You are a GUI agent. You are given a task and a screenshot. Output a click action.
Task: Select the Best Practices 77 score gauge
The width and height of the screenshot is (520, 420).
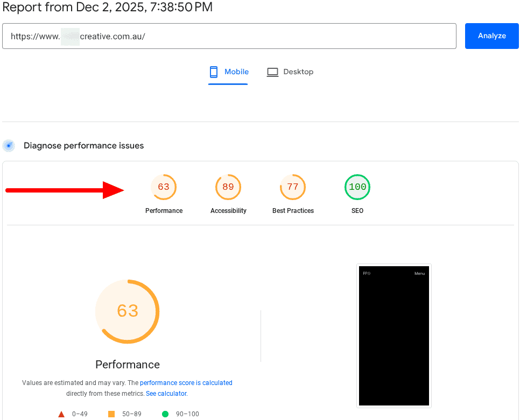[293, 188]
